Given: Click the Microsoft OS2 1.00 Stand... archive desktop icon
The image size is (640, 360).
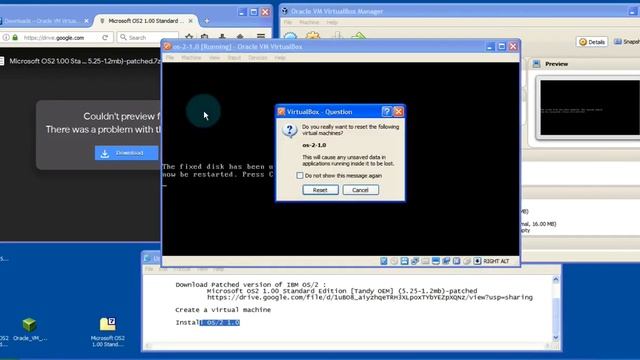Looking at the screenshot, I should click(108, 332).
